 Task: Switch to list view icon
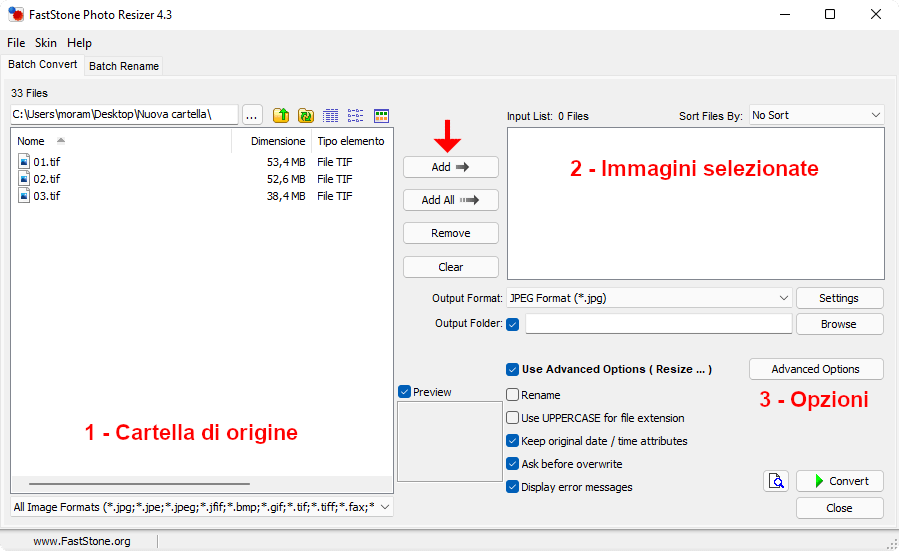(355, 115)
